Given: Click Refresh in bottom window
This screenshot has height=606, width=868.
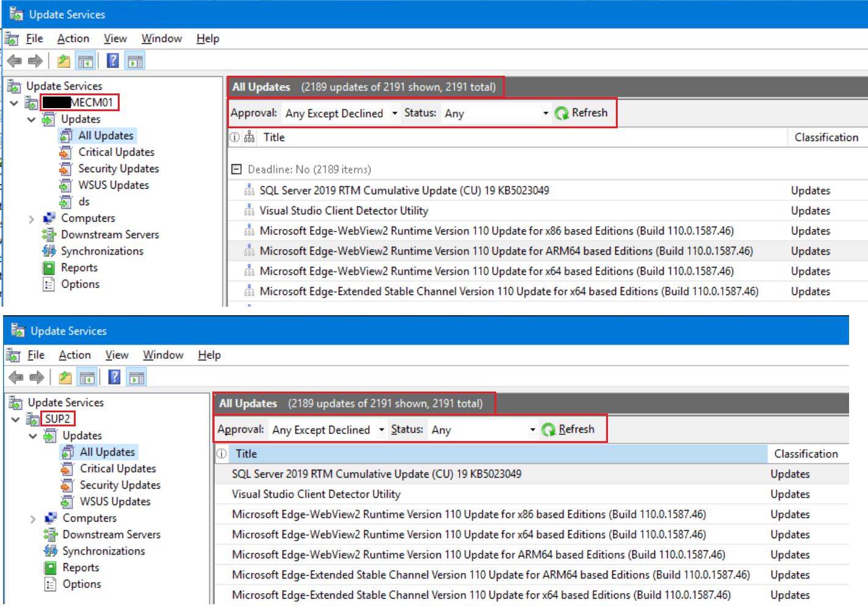Looking at the screenshot, I should tap(568, 429).
